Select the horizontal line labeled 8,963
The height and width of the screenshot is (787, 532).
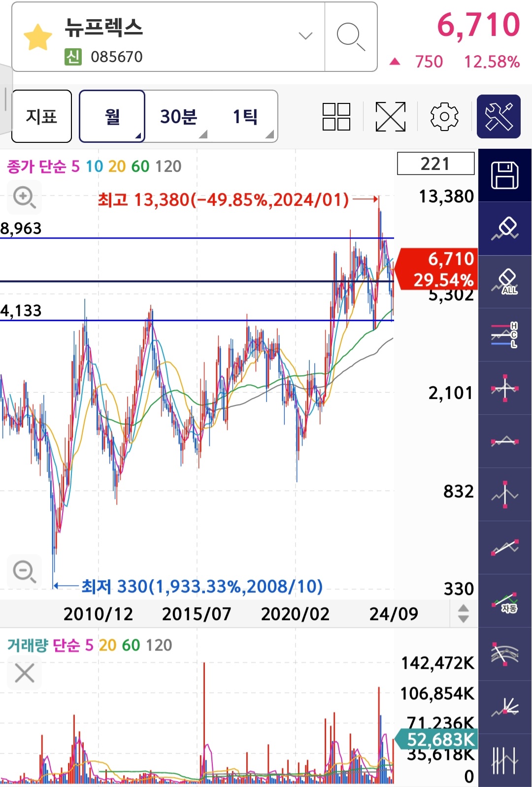tap(197, 238)
